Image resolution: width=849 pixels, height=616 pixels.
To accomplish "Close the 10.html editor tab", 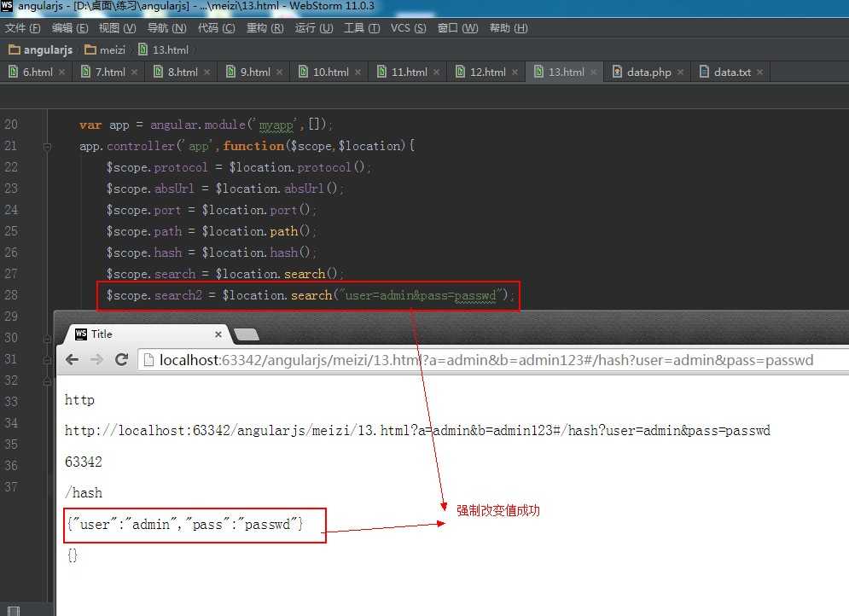I will [358, 72].
